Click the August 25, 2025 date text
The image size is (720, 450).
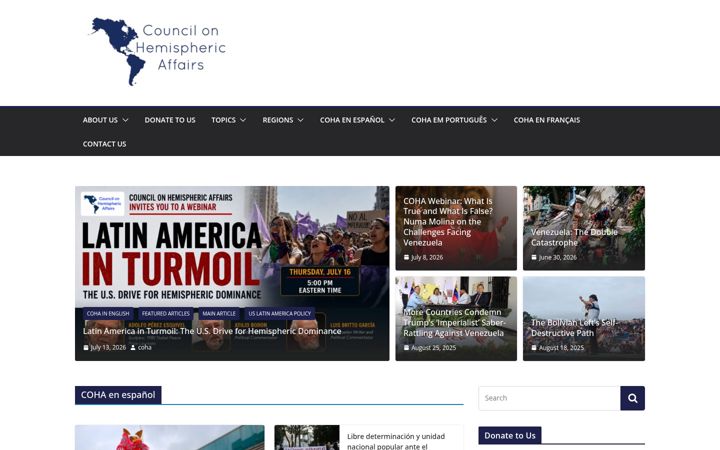[x=433, y=348]
